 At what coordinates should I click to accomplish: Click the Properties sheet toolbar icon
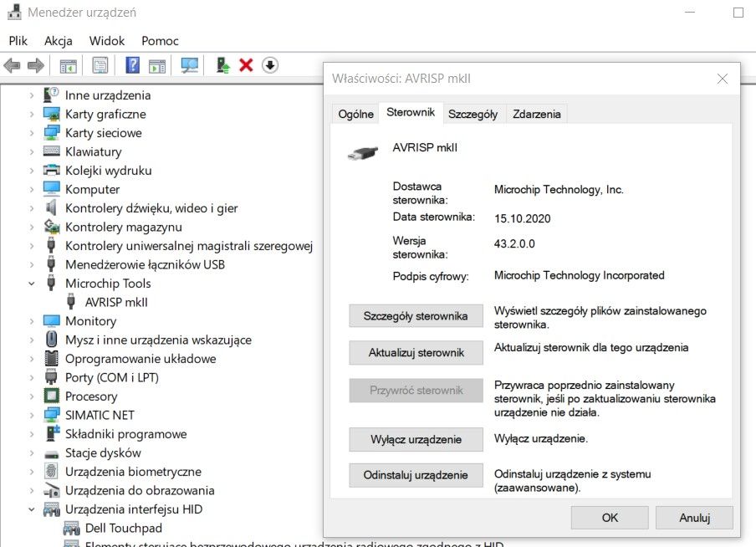click(100, 65)
